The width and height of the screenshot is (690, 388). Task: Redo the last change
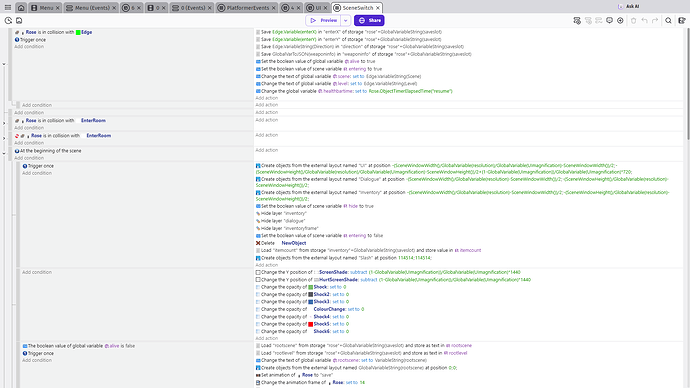[x=655, y=21]
